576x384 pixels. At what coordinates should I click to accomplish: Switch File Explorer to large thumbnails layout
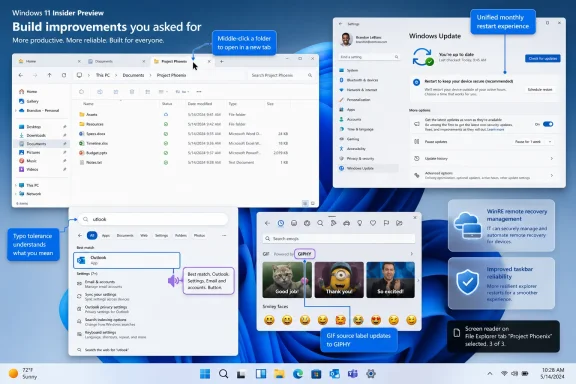coord(313,203)
